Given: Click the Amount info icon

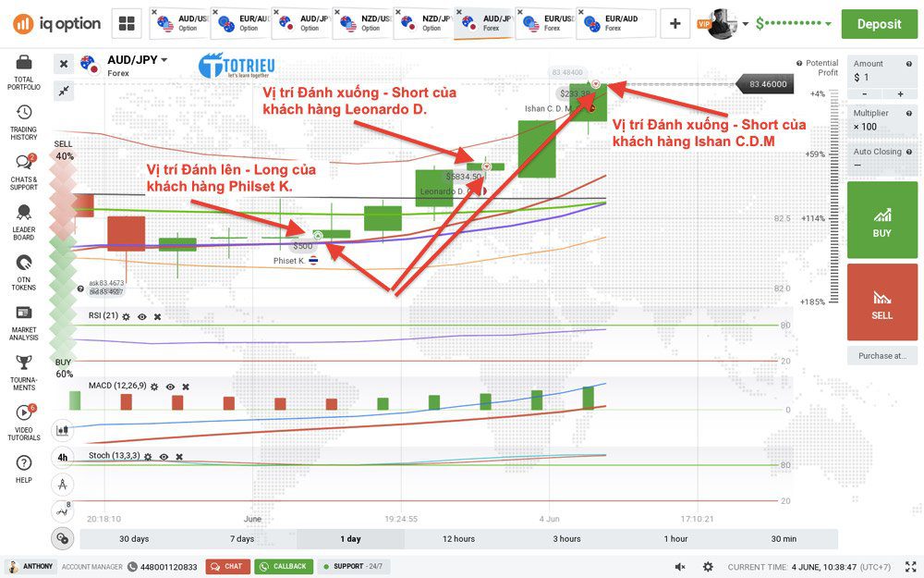Looking at the screenshot, I should (x=908, y=64).
